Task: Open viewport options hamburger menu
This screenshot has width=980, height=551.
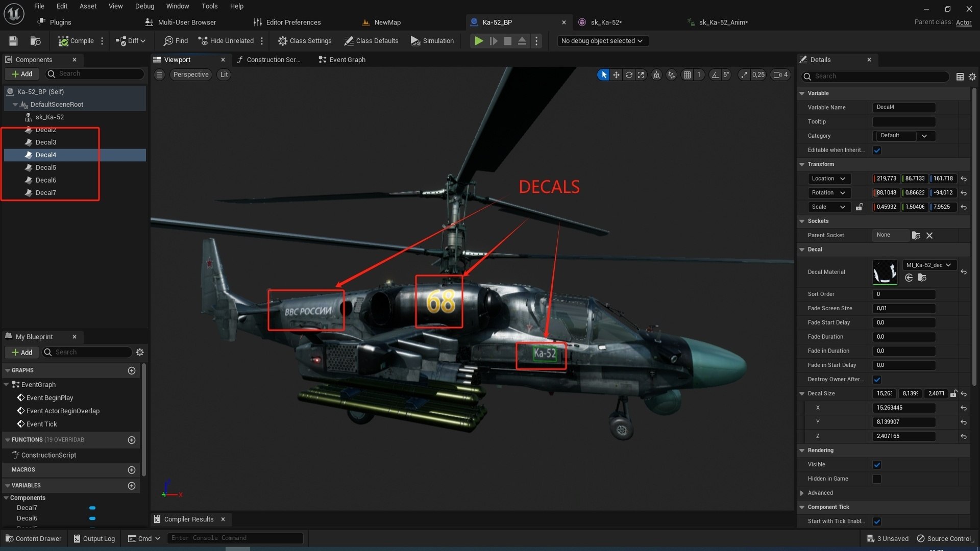Action: coord(159,75)
